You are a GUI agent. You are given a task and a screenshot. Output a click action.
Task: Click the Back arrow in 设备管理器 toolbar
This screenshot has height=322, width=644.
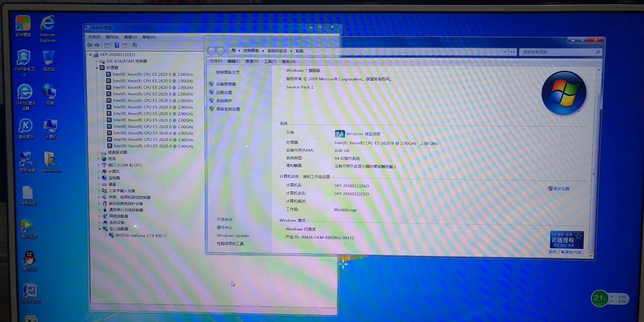coord(90,45)
